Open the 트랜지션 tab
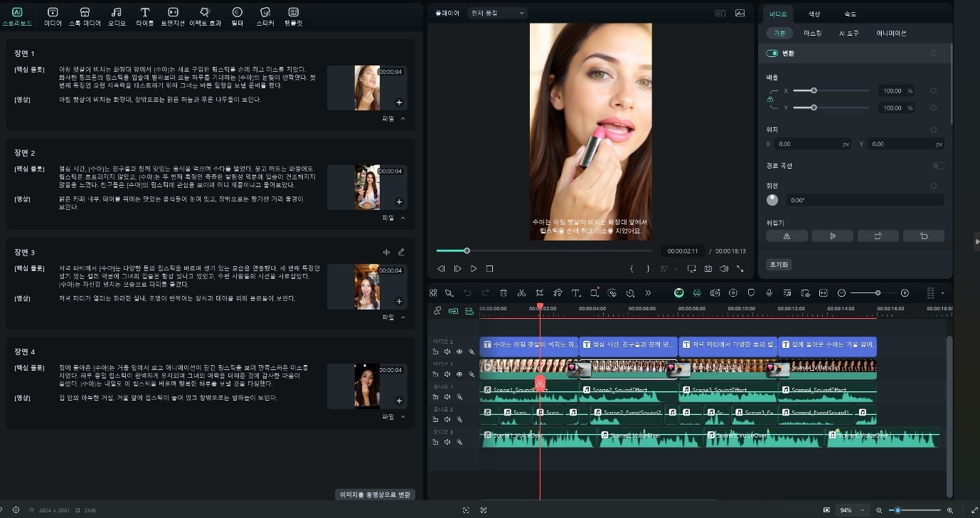 tap(173, 17)
